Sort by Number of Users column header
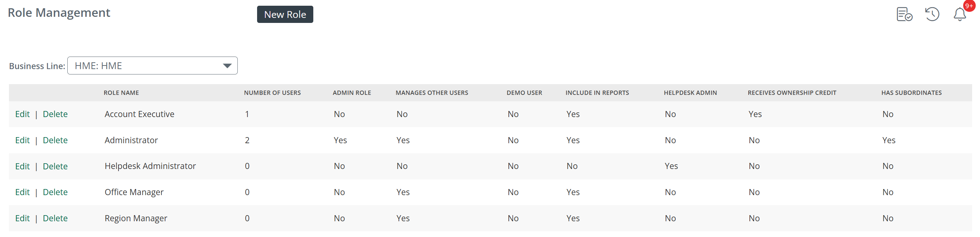Screen dimensions: 980x237 click(272, 93)
